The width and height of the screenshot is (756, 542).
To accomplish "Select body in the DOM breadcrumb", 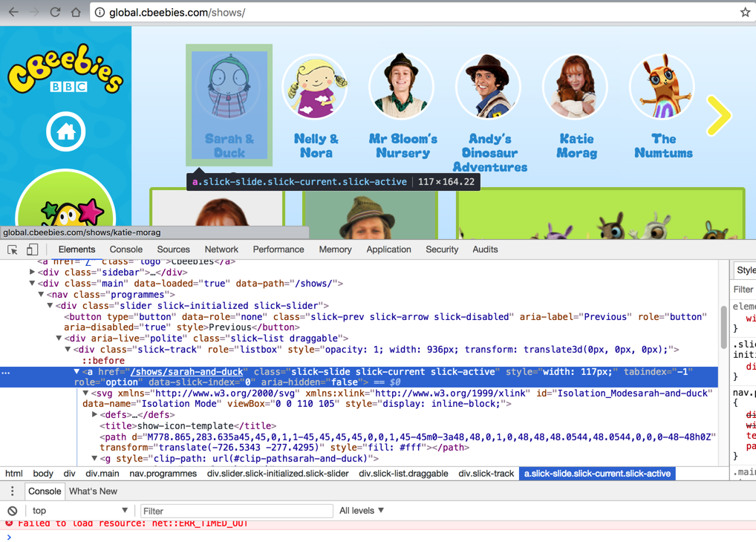I will 43,474.
